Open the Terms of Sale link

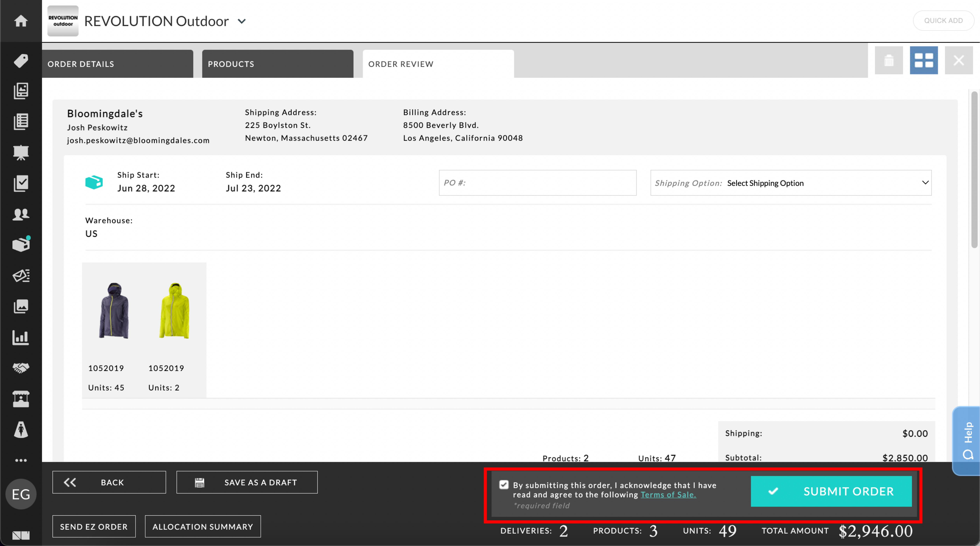(x=668, y=495)
